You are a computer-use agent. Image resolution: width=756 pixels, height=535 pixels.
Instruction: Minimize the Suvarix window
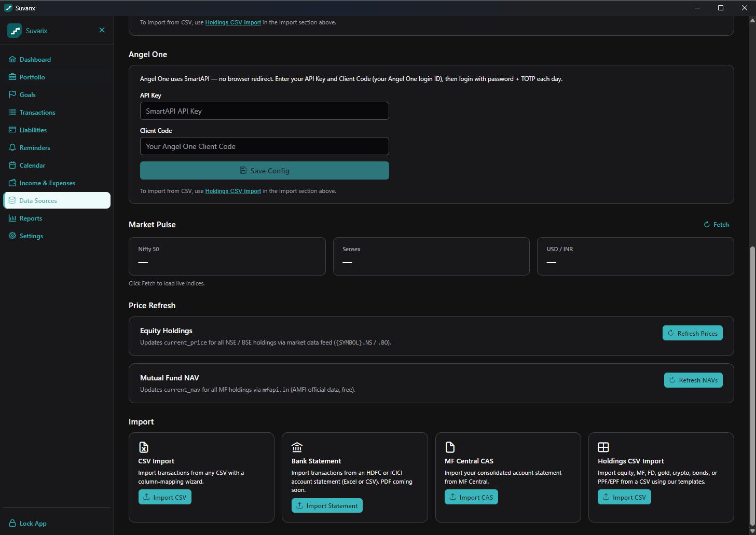coord(697,8)
